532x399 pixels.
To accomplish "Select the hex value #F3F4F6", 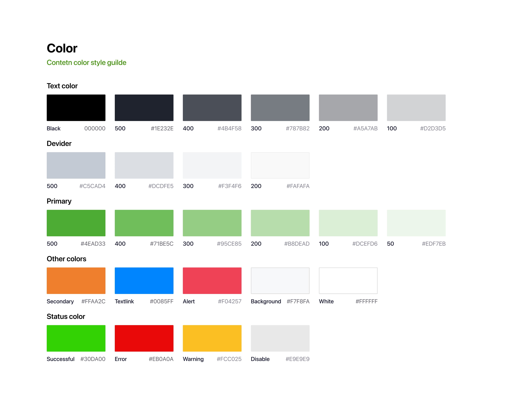I will (x=230, y=186).
